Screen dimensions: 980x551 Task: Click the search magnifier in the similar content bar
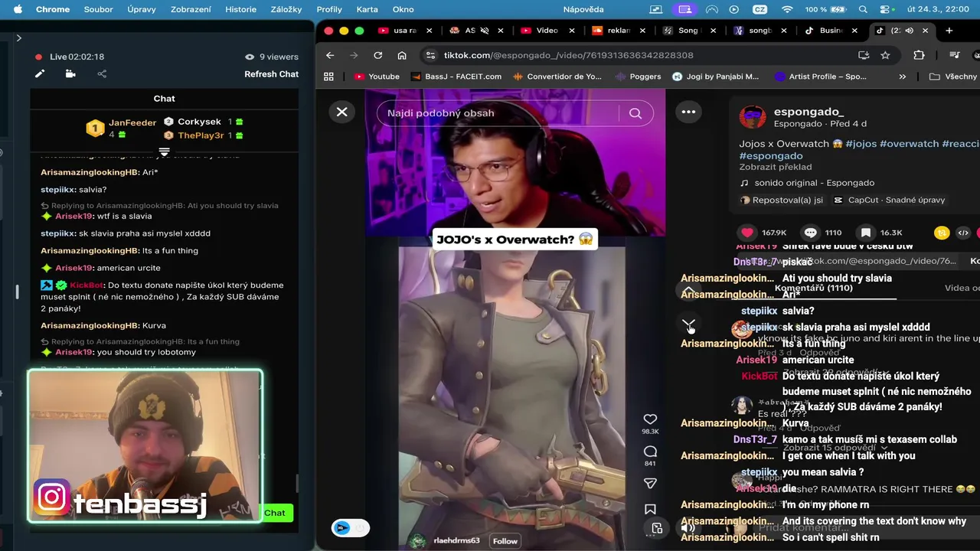pyautogui.click(x=635, y=113)
